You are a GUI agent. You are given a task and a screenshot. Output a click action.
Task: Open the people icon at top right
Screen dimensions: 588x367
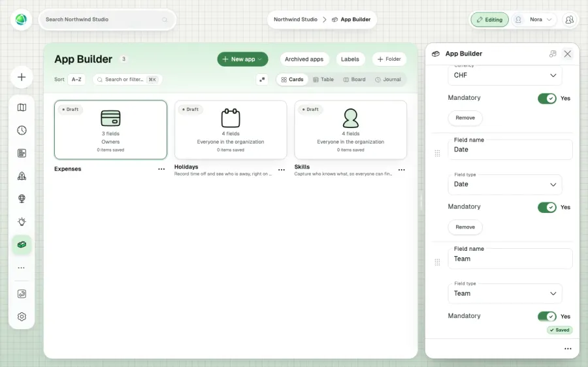click(569, 20)
